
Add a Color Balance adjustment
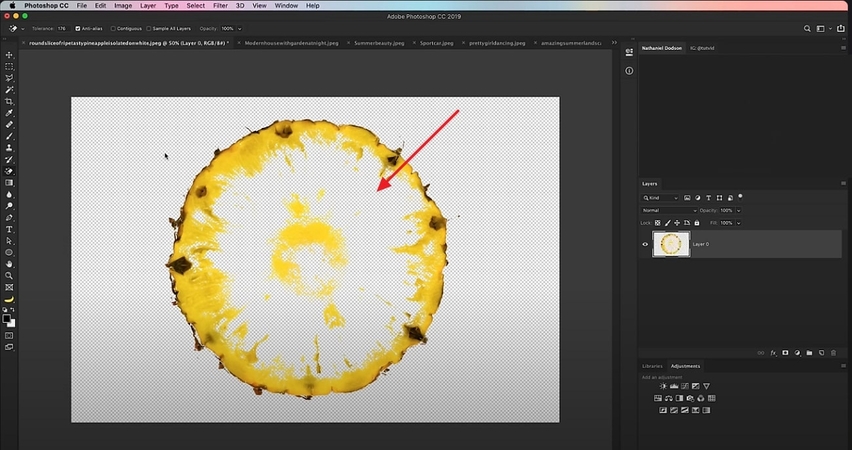coord(668,398)
